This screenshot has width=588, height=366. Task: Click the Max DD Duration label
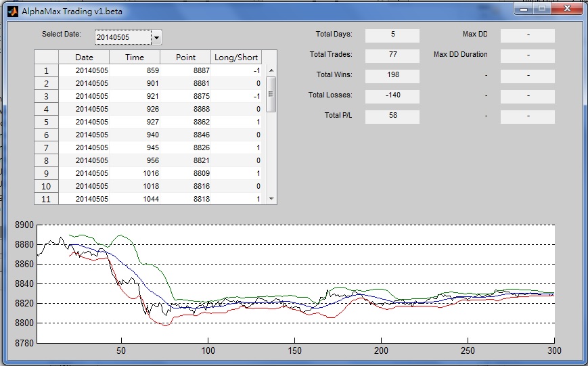click(x=461, y=54)
